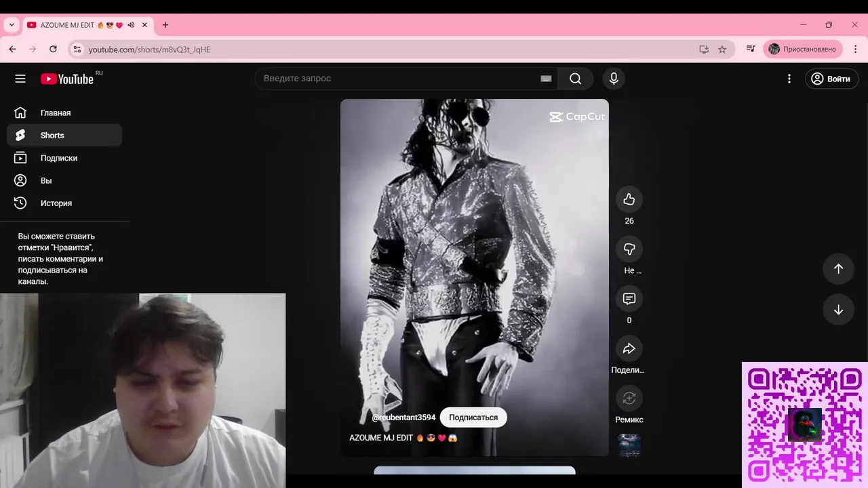Switch to the AZOUME MJ EDIT tab
This screenshot has height=488, width=868.
point(87,25)
